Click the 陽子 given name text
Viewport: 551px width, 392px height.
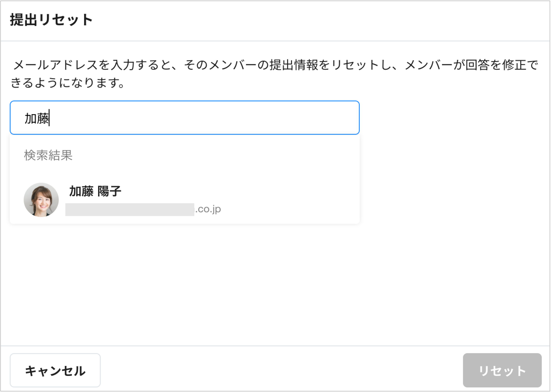click(x=109, y=191)
